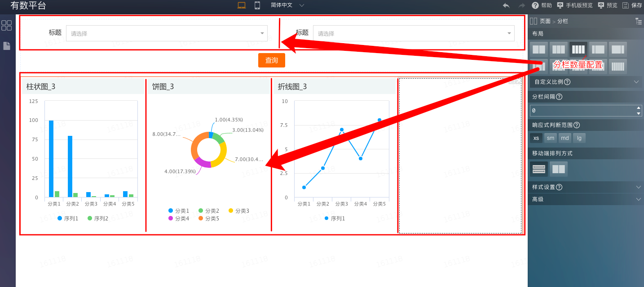Screen dimensions: 644x287
Task: Click the 分类5 point on line chart
Action: click(379, 120)
